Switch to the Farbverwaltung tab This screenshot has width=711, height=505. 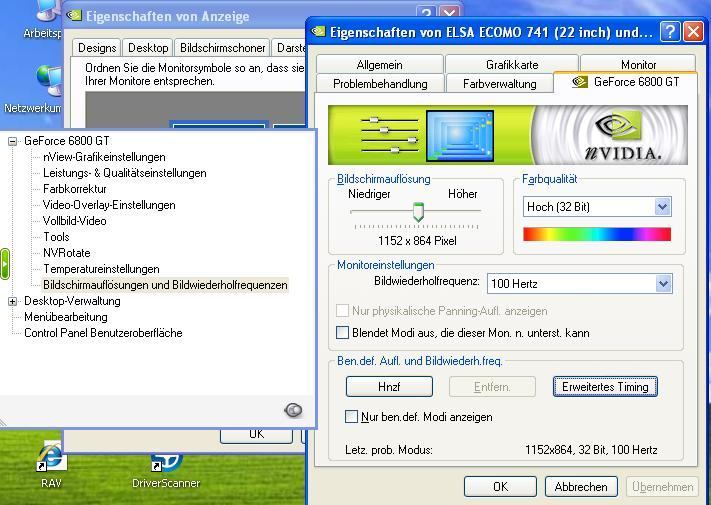pos(499,84)
